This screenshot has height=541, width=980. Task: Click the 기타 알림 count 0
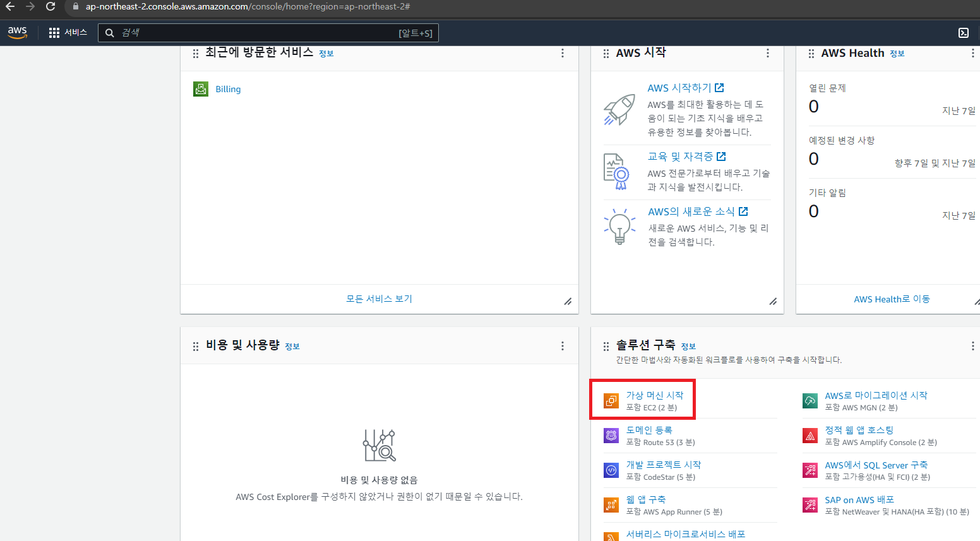tap(814, 211)
